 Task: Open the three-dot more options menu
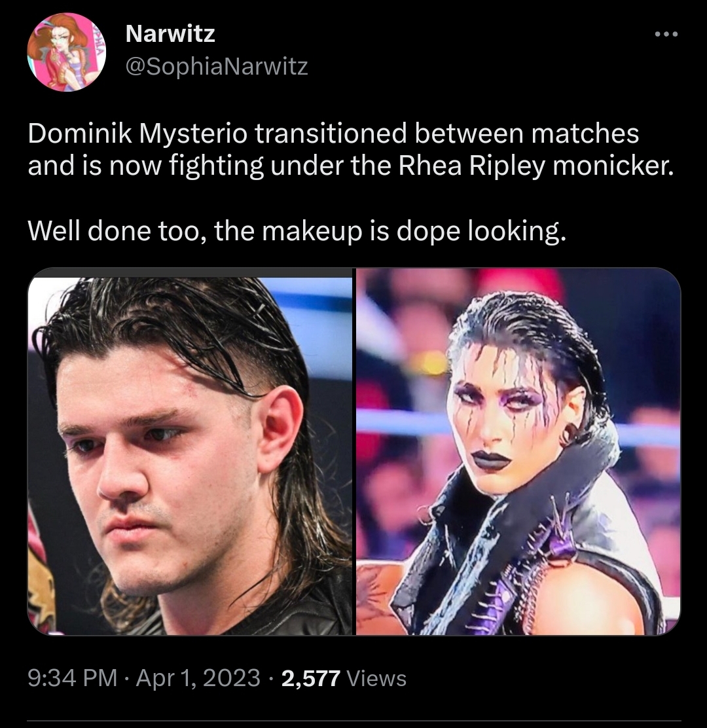tap(666, 34)
